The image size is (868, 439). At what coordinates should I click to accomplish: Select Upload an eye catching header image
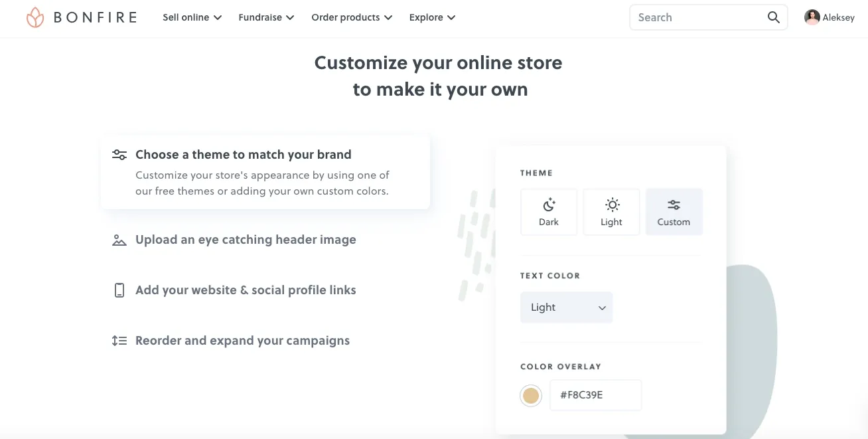246,240
